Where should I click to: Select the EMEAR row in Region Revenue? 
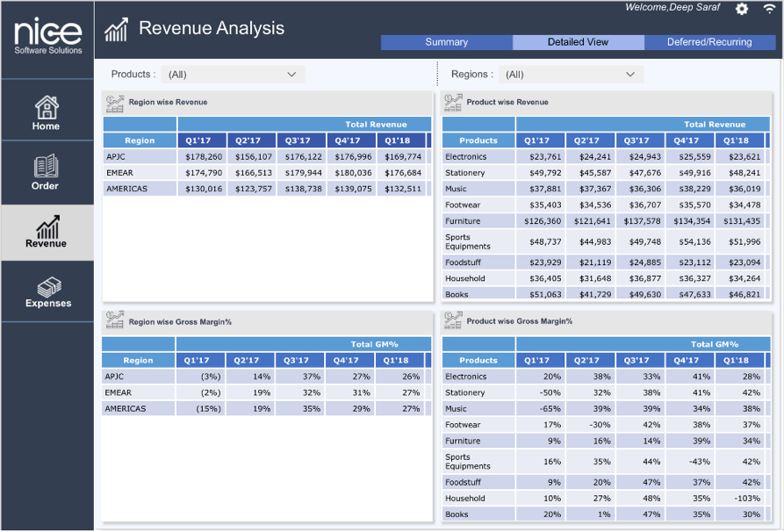tap(119, 173)
